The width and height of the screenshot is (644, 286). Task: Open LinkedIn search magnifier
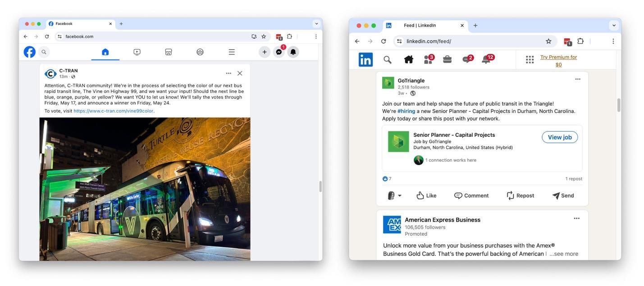pos(388,59)
